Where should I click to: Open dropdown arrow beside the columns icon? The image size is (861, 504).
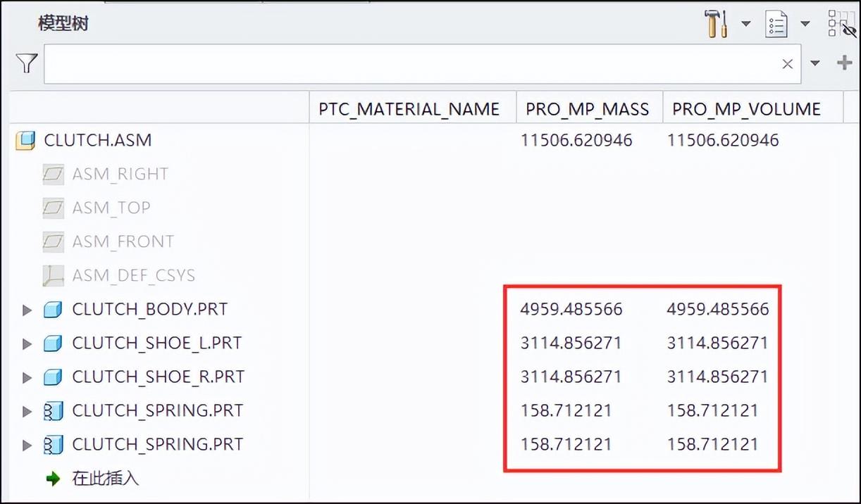805,25
